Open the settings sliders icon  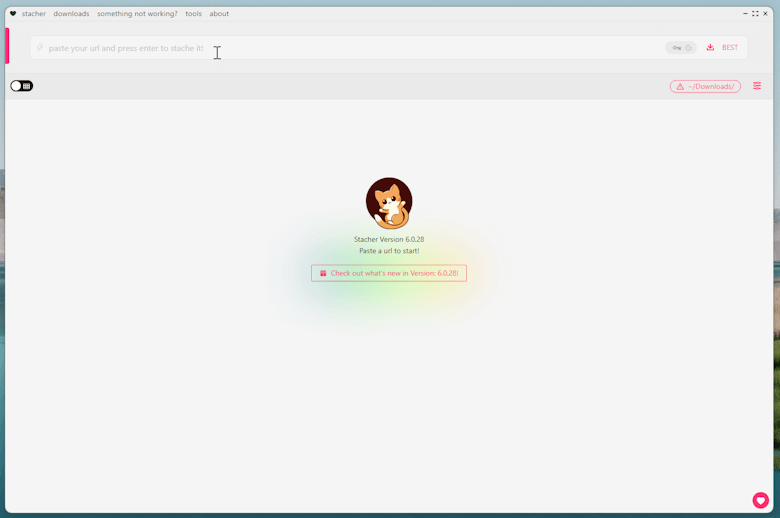[757, 86]
